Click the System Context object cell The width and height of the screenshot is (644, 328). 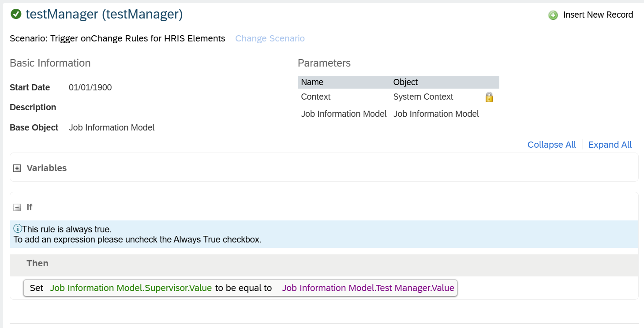423,97
